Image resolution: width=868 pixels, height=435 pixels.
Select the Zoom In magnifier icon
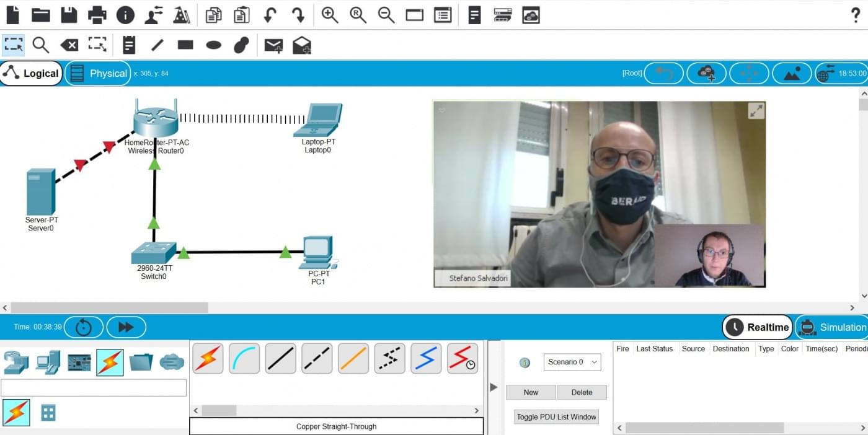330,15
